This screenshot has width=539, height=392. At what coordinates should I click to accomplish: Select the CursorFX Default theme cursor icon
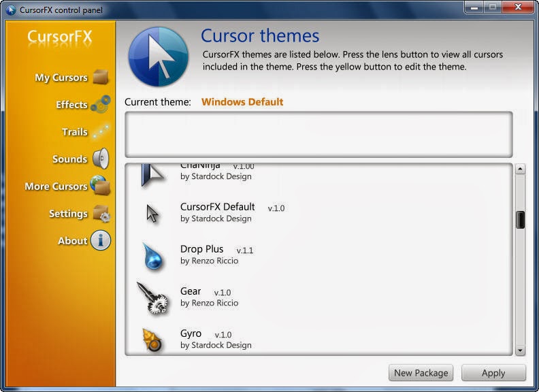pos(152,214)
